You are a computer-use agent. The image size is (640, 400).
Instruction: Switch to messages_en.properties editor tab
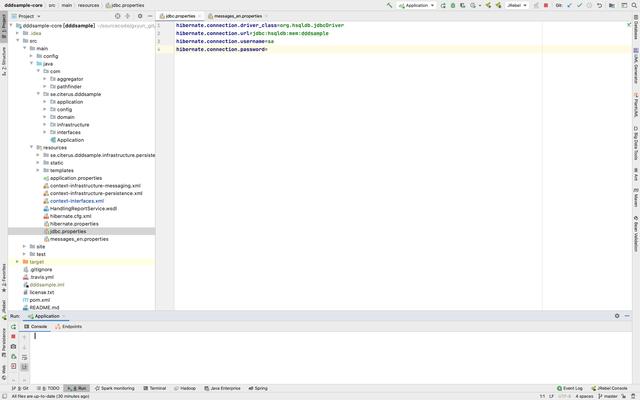pos(236,16)
